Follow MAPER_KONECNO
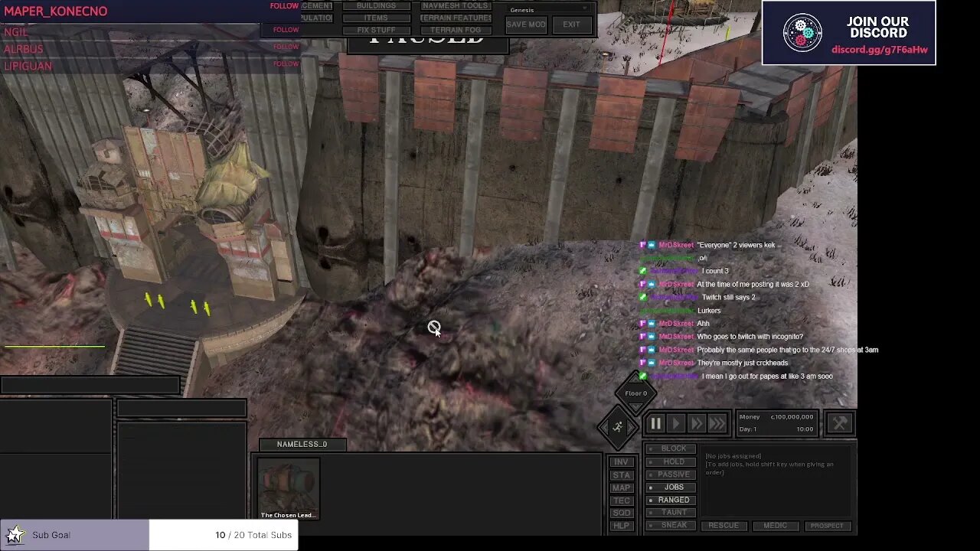 pyautogui.click(x=284, y=6)
